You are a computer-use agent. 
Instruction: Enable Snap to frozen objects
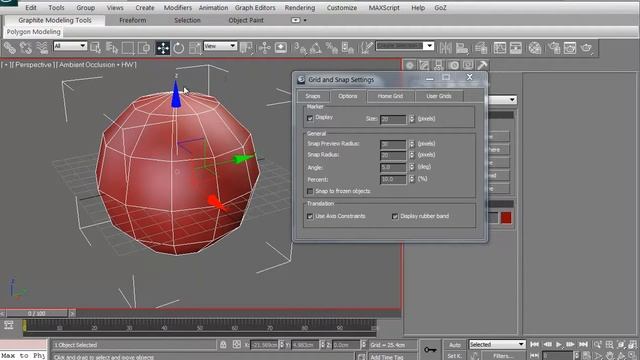point(310,191)
